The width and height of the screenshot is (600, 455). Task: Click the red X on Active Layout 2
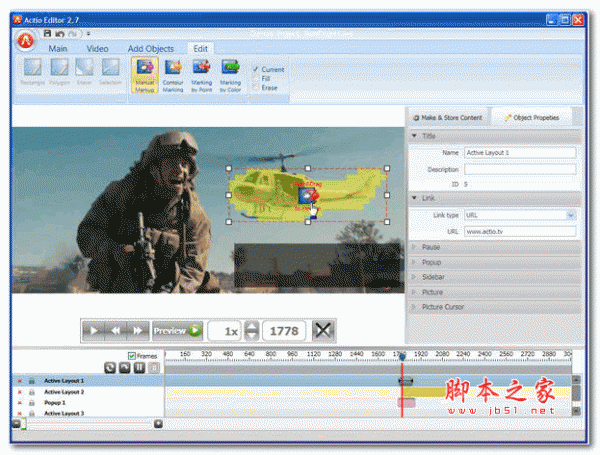coord(20,392)
